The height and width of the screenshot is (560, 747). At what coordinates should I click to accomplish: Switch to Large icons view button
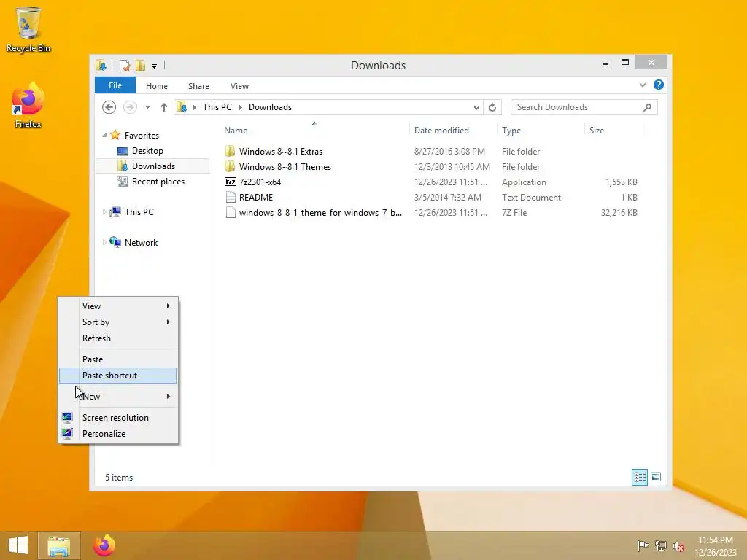pos(656,477)
